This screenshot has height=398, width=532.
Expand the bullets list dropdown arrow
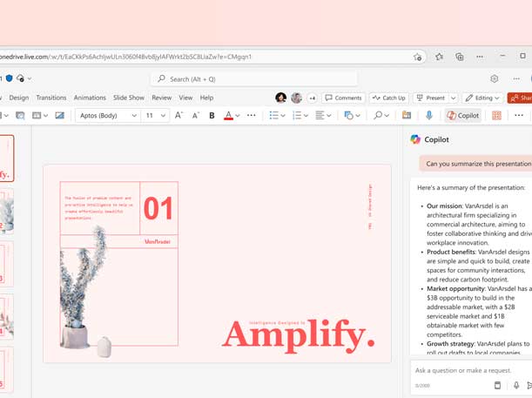pyautogui.click(x=283, y=116)
